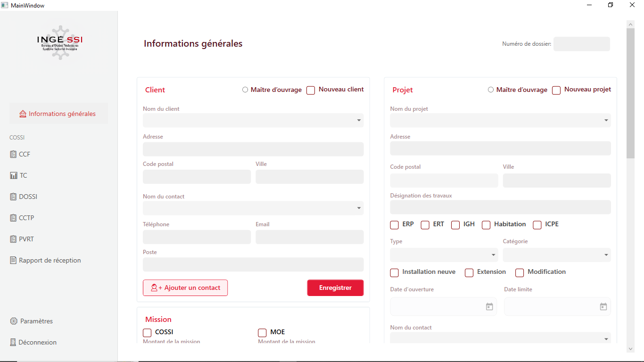Click the Déconnexion door icon
644x362 pixels.
(x=13, y=342)
